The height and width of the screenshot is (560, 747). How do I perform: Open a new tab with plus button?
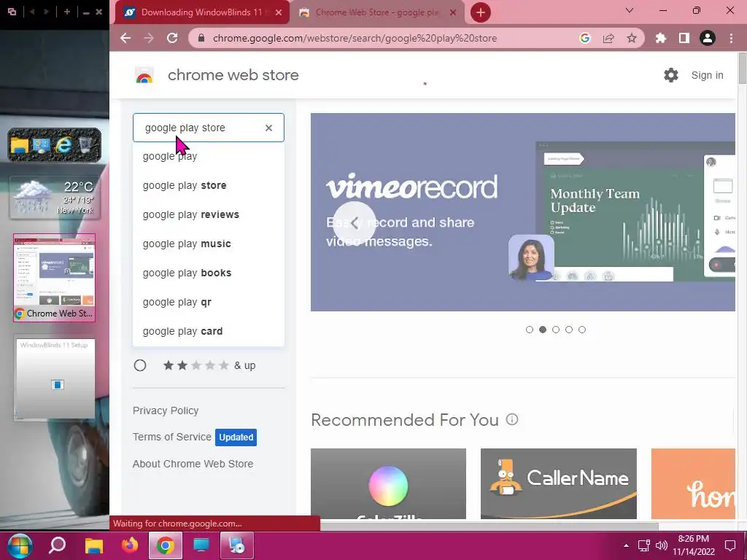[480, 12]
